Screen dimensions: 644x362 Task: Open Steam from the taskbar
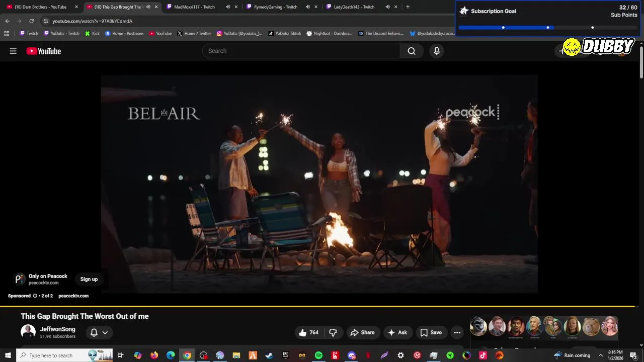coord(269,355)
